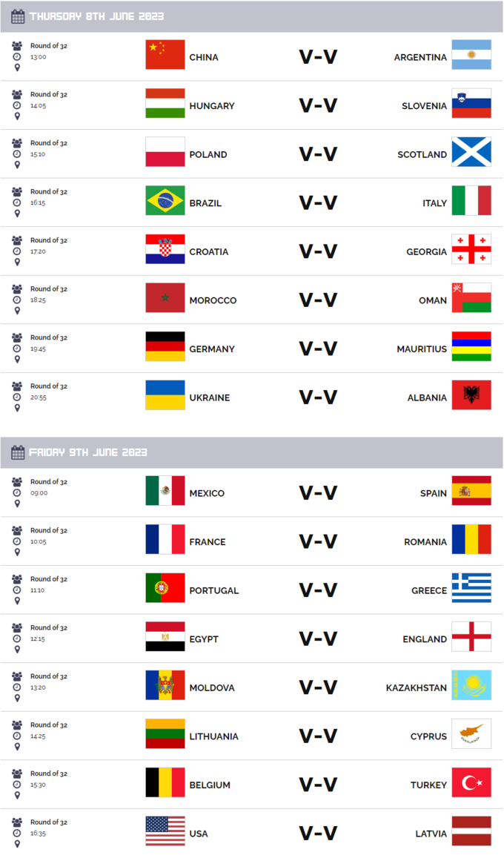
Task: Click the China flag icon
Action: tap(165, 55)
